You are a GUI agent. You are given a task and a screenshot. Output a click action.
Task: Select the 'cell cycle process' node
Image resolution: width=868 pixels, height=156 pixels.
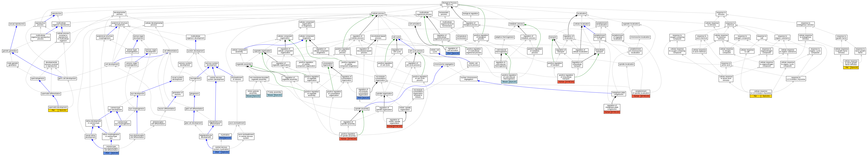point(416,51)
